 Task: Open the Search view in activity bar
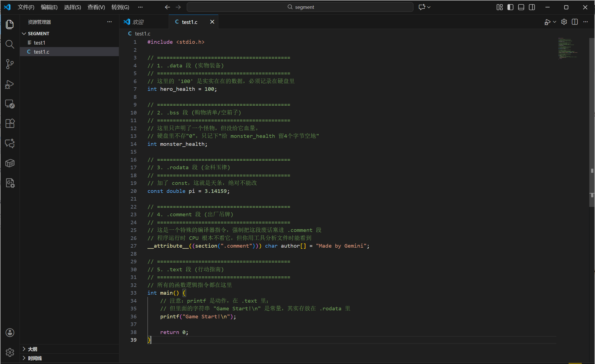[10, 44]
